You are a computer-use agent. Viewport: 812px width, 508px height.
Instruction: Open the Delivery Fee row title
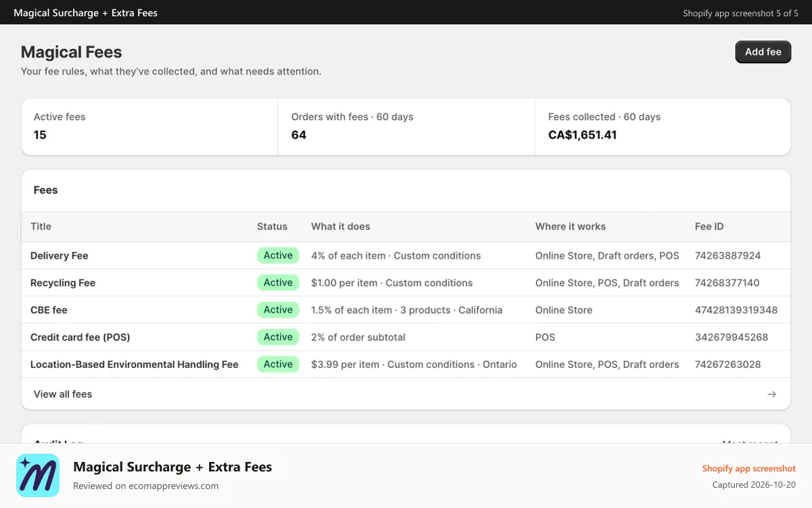coord(60,256)
